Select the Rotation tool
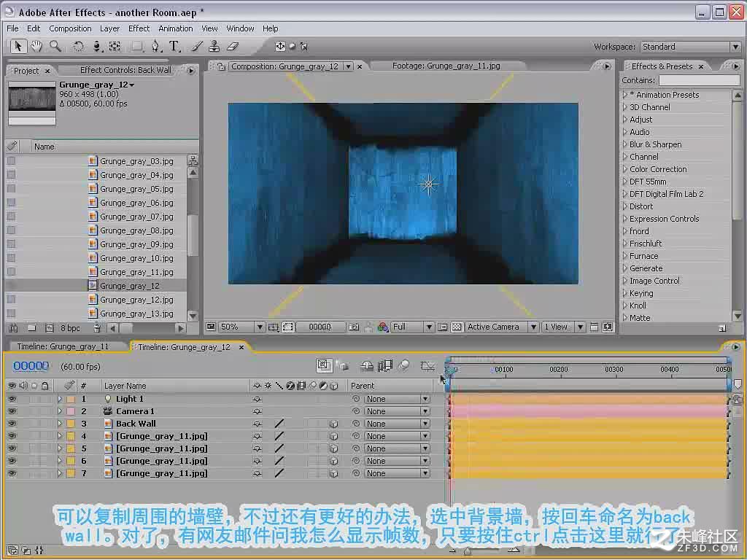 (78, 46)
